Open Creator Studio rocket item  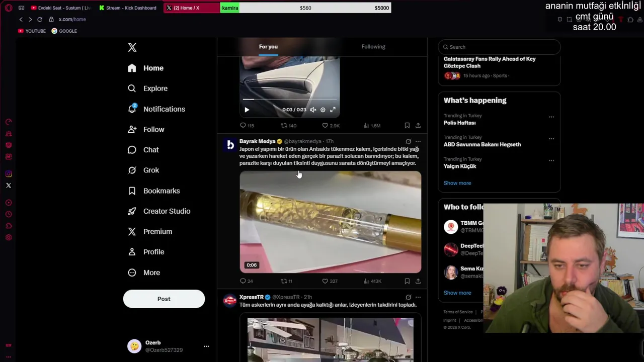pyautogui.click(x=159, y=211)
